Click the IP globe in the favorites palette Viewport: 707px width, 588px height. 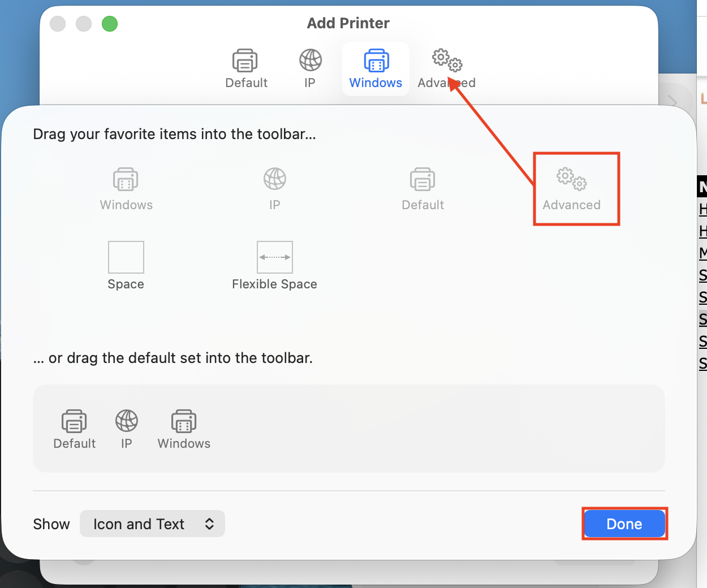pyautogui.click(x=274, y=188)
